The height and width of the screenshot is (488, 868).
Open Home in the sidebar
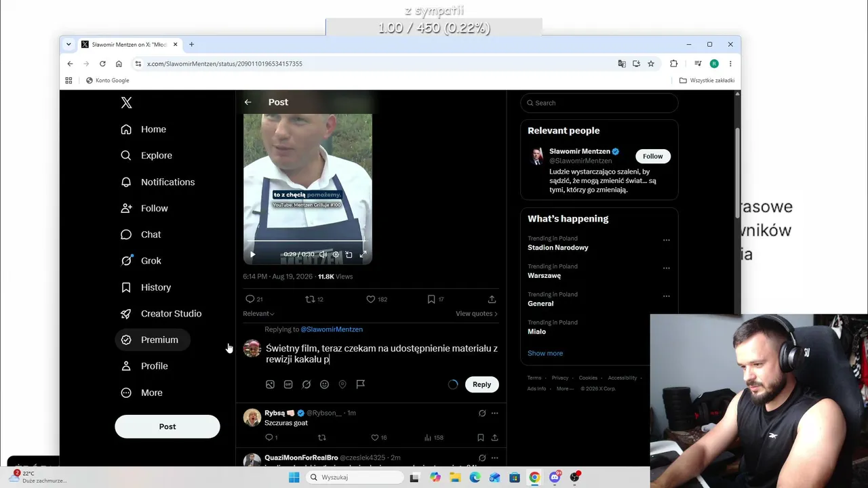pos(143,129)
